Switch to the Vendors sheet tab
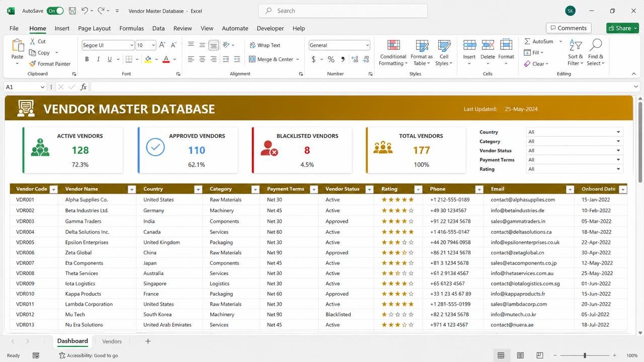Image resolution: width=644 pixels, height=362 pixels. point(112,341)
